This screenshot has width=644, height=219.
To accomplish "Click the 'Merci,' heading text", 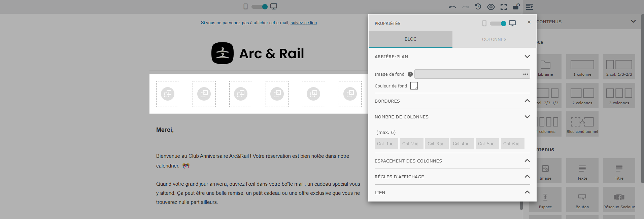I will coord(165,130).
